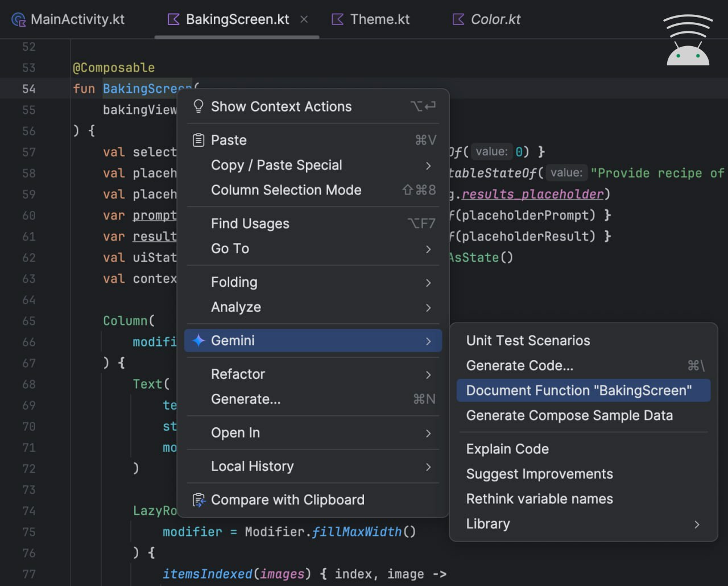728x586 pixels.
Task: Choose Explain Code from Gemini submenu
Action: [x=507, y=449]
